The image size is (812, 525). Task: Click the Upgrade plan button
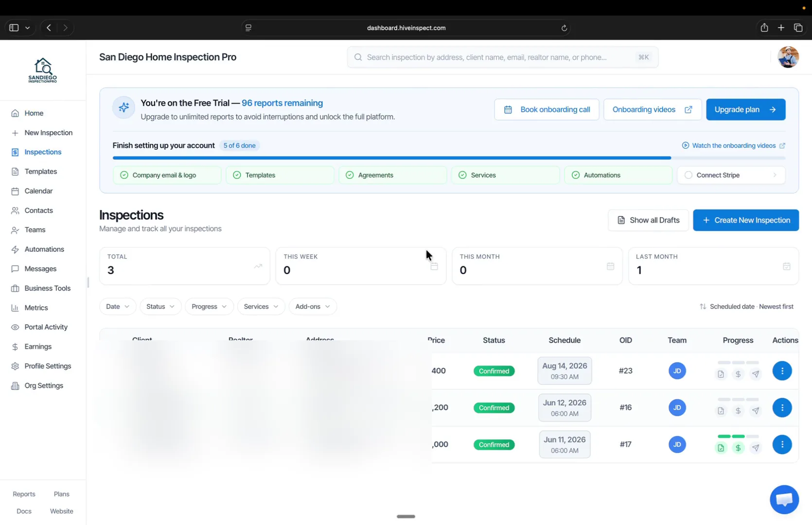(745, 109)
